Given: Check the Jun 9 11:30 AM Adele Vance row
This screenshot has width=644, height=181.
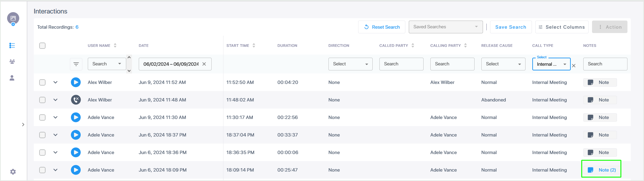Looking at the screenshot, I should (42, 117).
